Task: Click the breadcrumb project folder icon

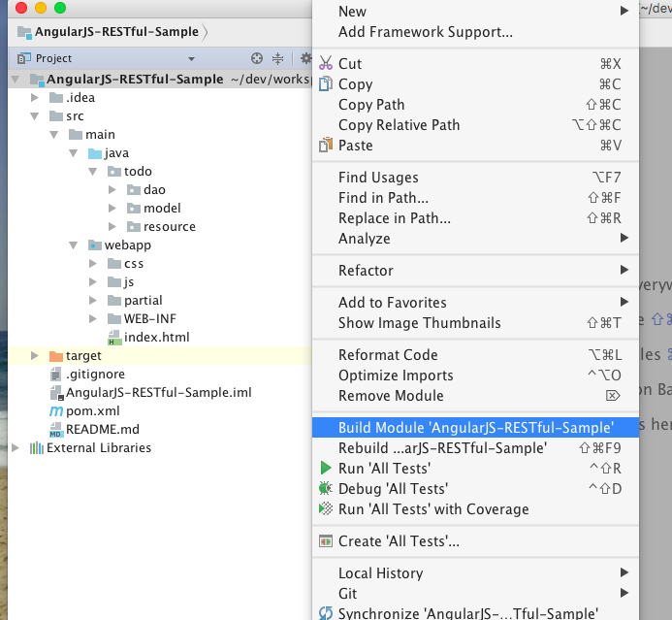Action: [x=24, y=32]
